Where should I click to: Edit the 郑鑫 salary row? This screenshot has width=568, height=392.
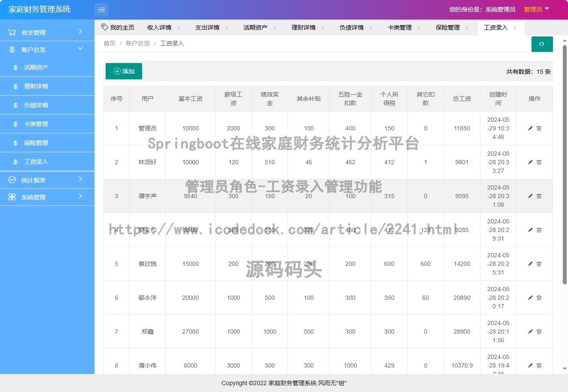(530, 332)
